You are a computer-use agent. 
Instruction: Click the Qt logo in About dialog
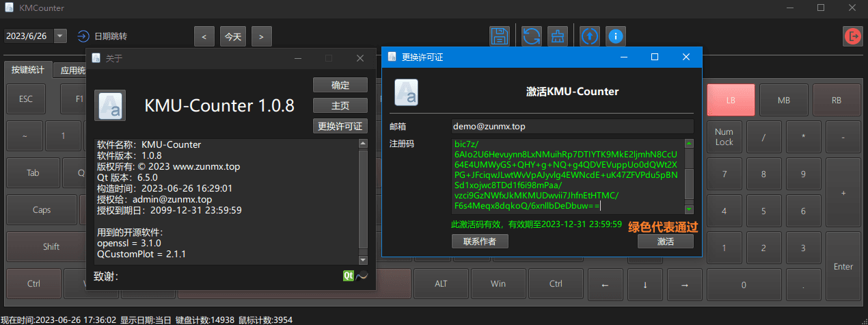click(348, 276)
